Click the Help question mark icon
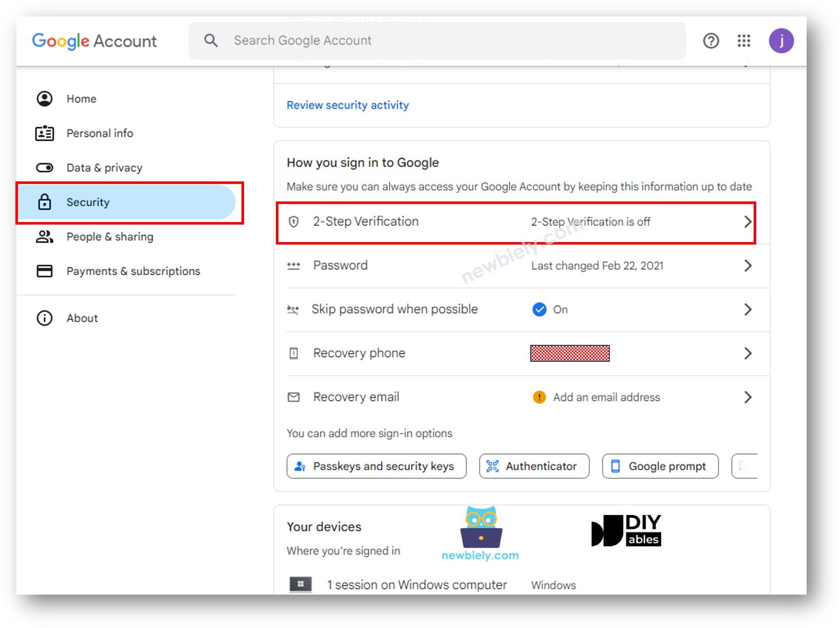Image resolution: width=840 pixels, height=628 pixels. click(x=711, y=41)
